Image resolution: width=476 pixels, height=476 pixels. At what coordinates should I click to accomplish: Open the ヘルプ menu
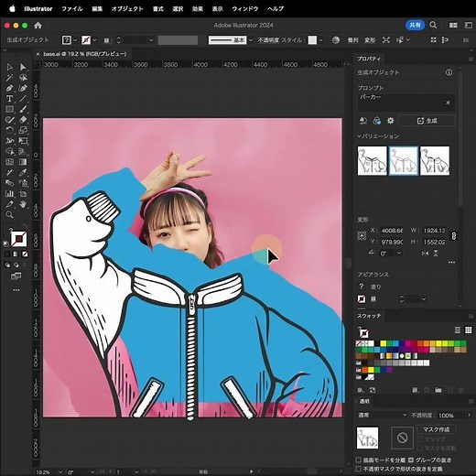pyautogui.click(x=276, y=9)
